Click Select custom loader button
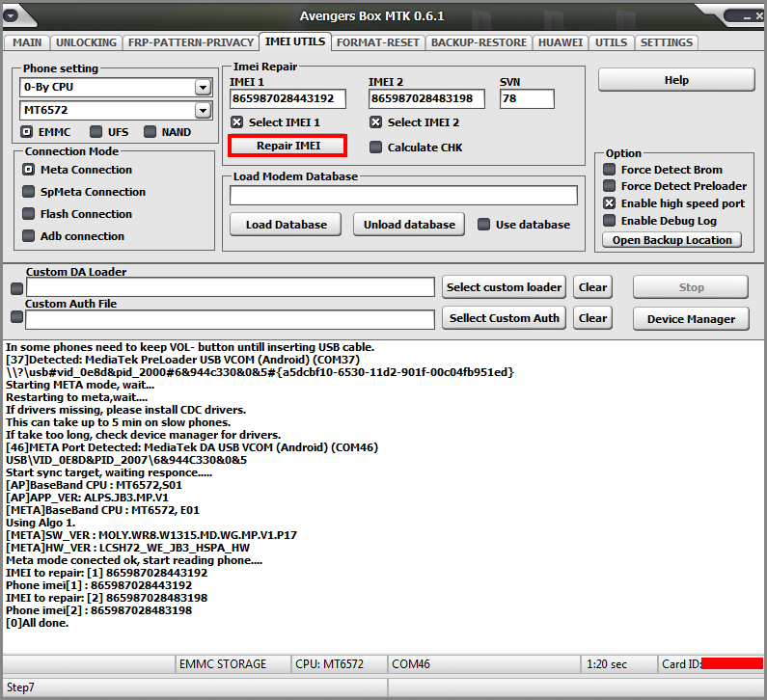The image size is (767, 700). pos(504,287)
